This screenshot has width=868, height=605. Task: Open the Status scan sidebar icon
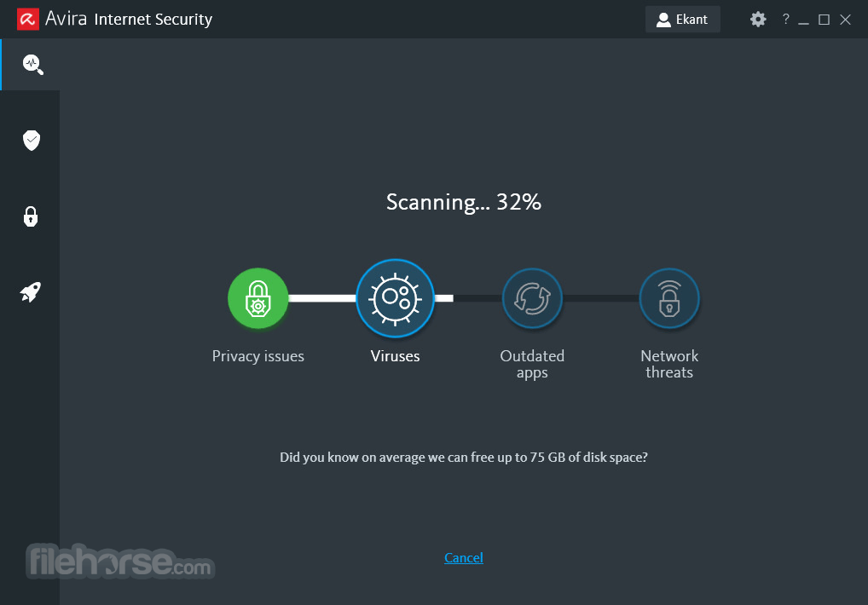32,65
